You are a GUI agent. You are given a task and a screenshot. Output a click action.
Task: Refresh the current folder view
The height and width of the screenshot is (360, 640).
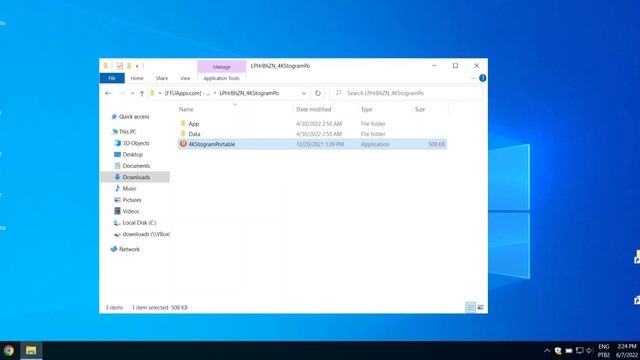(x=318, y=93)
